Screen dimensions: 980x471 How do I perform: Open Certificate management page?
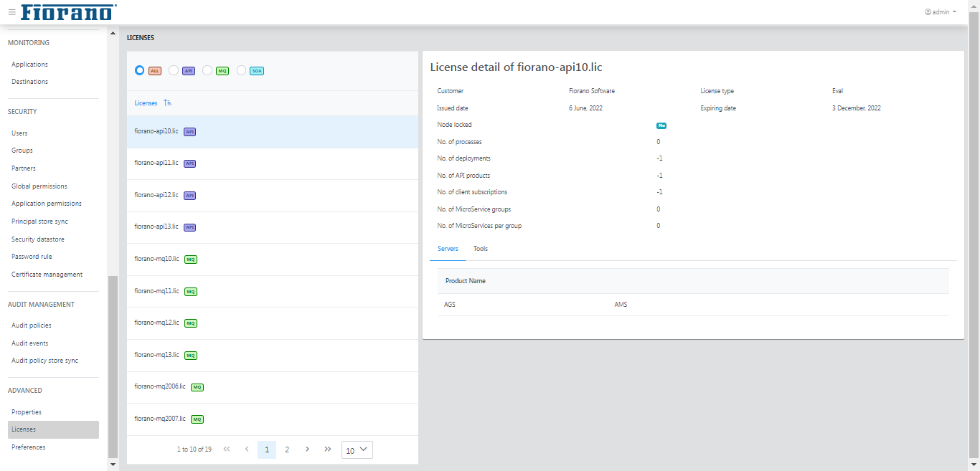[47, 275]
